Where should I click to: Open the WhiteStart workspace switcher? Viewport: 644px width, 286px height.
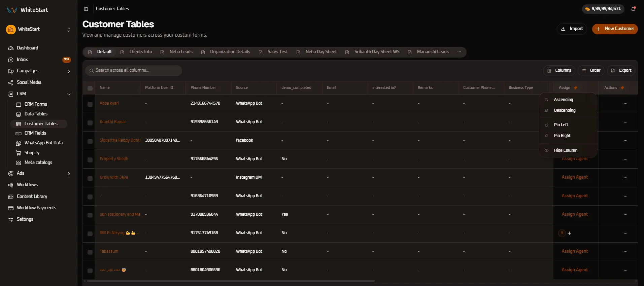[x=39, y=30]
